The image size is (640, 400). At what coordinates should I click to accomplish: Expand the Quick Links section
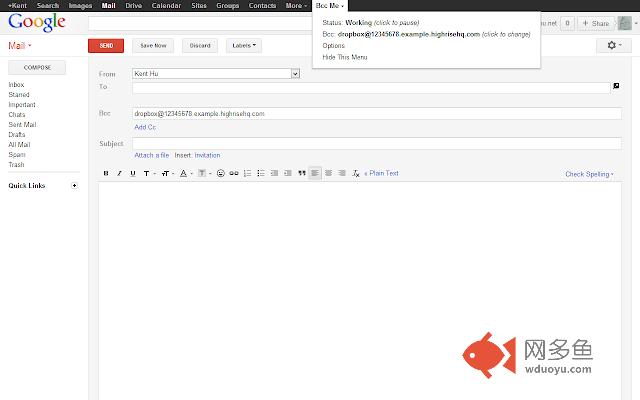pos(74,186)
